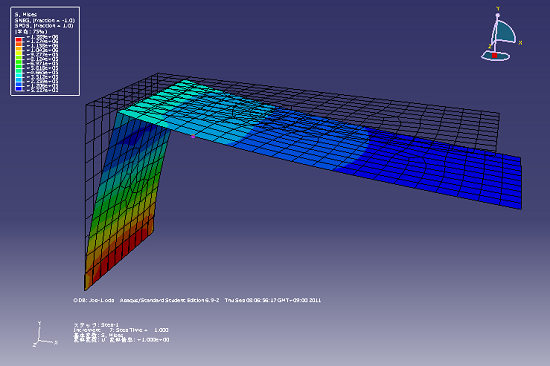Click the magenta point marker on the plate edge

click(193, 137)
